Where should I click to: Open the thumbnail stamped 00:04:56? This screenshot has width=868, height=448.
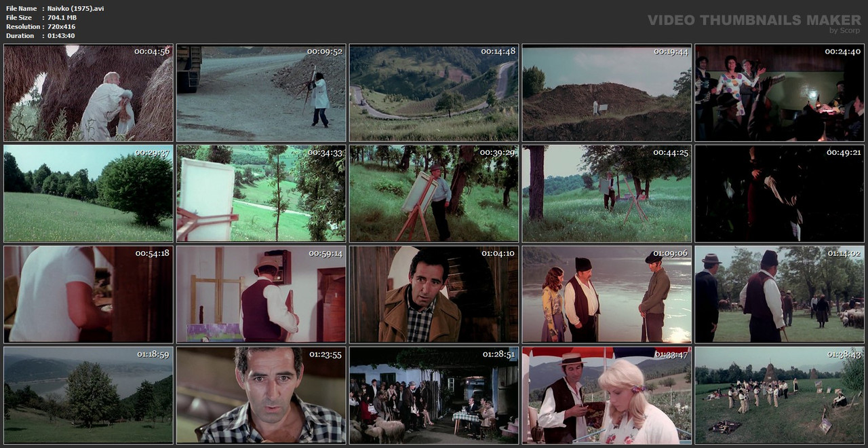88,93
